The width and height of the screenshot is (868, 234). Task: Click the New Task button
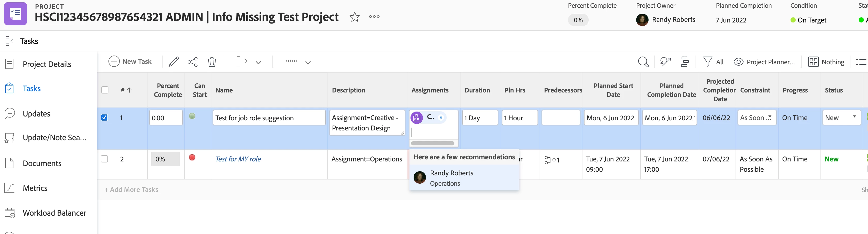[x=130, y=61]
